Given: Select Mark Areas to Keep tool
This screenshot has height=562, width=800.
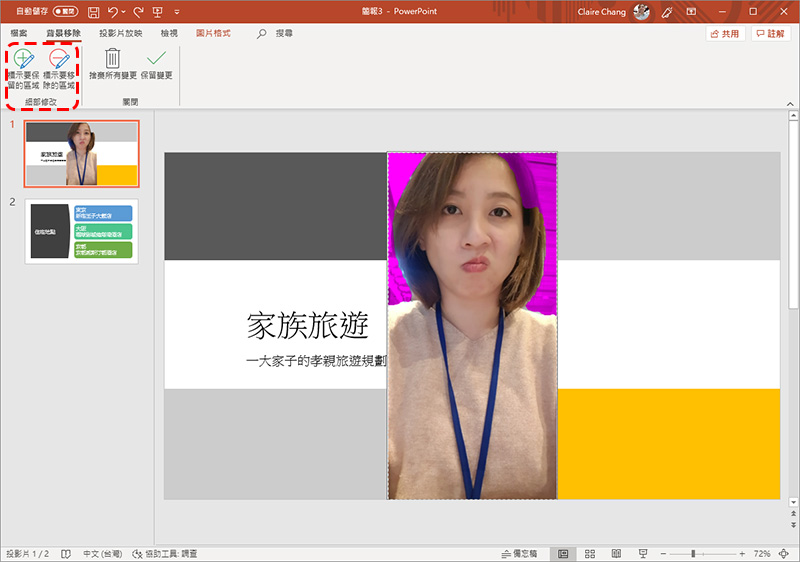Looking at the screenshot, I should pos(24,69).
